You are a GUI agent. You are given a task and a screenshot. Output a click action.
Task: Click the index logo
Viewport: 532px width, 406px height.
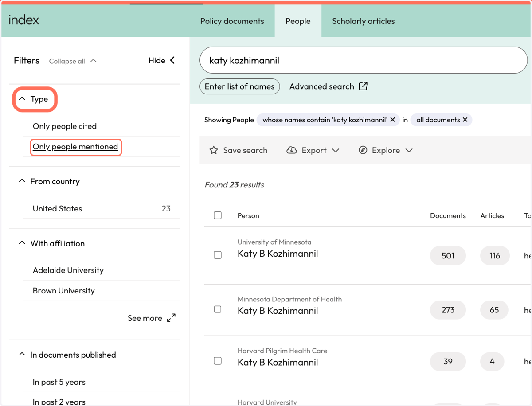tap(24, 20)
